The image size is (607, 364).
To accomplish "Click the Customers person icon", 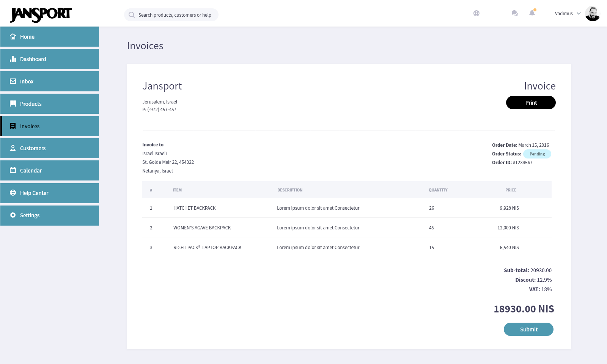I will [x=13, y=148].
